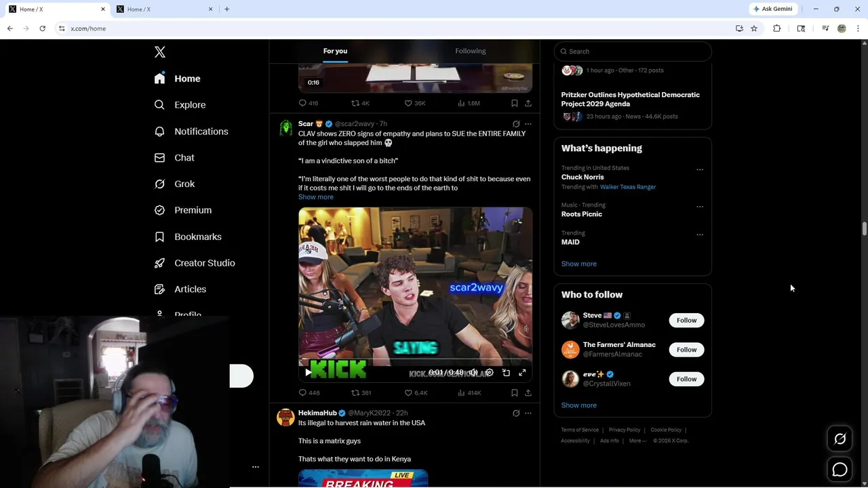Screen dimensions: 868x488
Task: Switch to the Following tab
Action: point(471,51)
